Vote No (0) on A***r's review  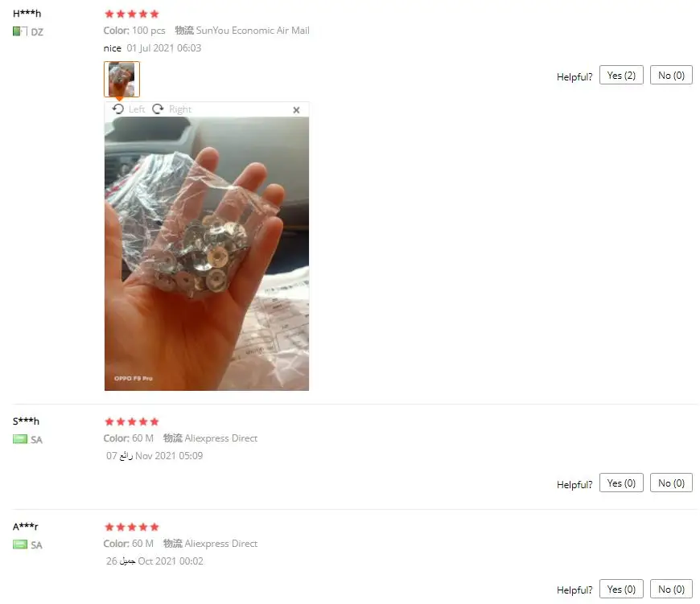pos(671,590)
